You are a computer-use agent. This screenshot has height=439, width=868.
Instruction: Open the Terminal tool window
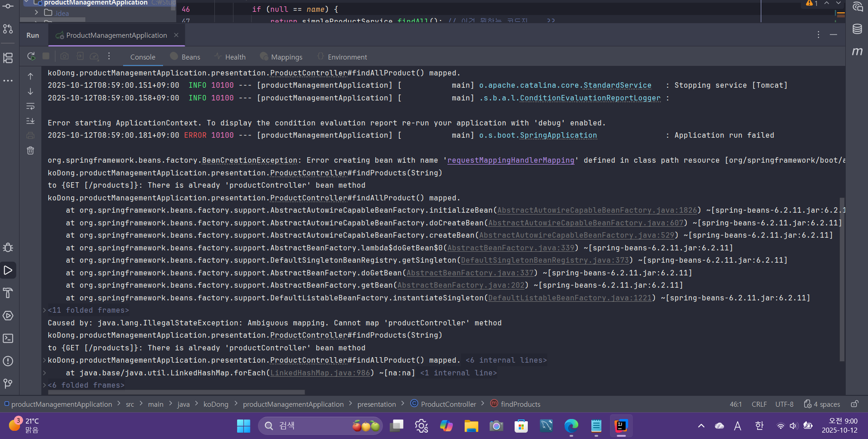(x=8, y=339)
